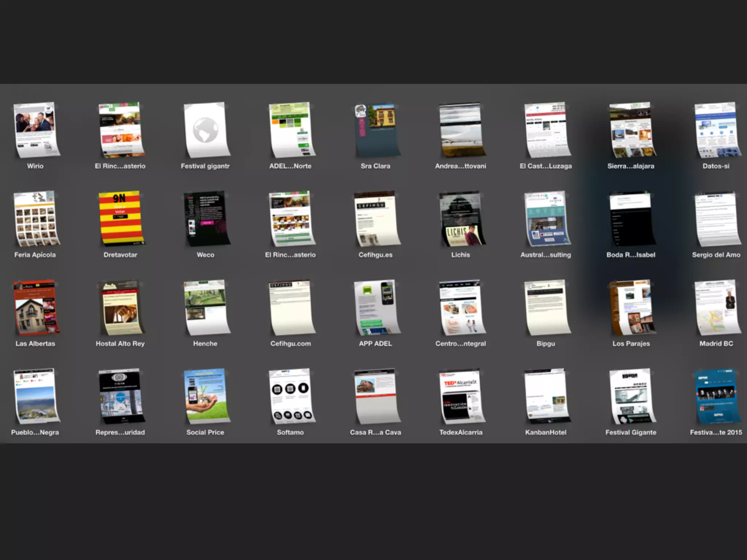Select the Feria Apícola thumbnail

click(36, 218)
